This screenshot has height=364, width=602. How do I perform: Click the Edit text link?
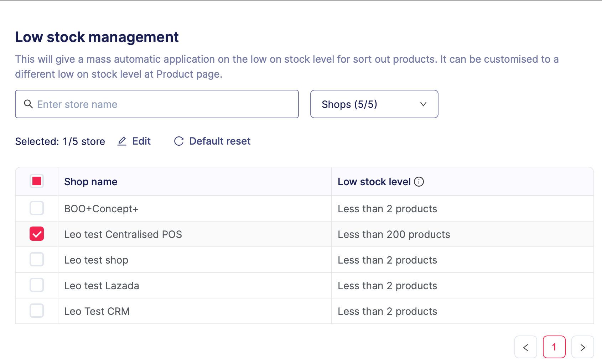coord(141,141)
